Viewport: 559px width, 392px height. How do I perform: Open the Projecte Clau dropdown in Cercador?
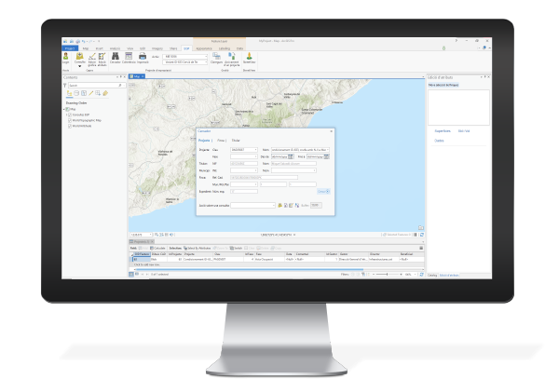(x=255, y=149)
